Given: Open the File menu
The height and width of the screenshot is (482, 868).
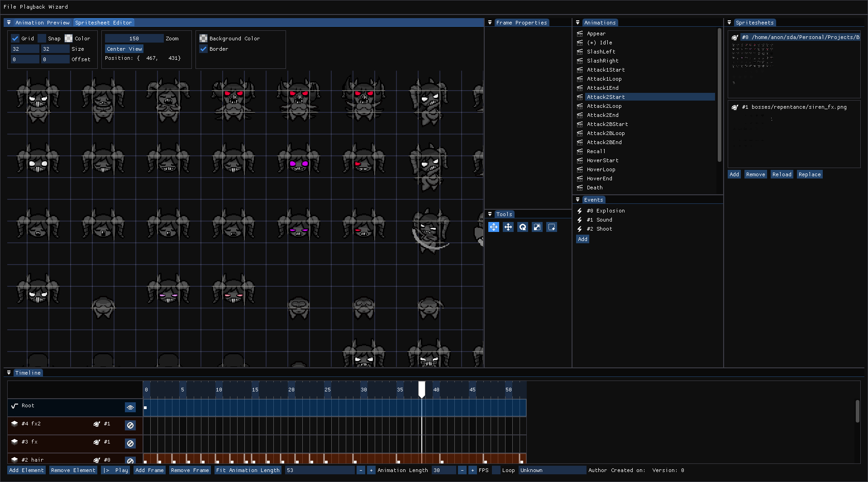Looking at the screenshot, I should tap(10, 7).
